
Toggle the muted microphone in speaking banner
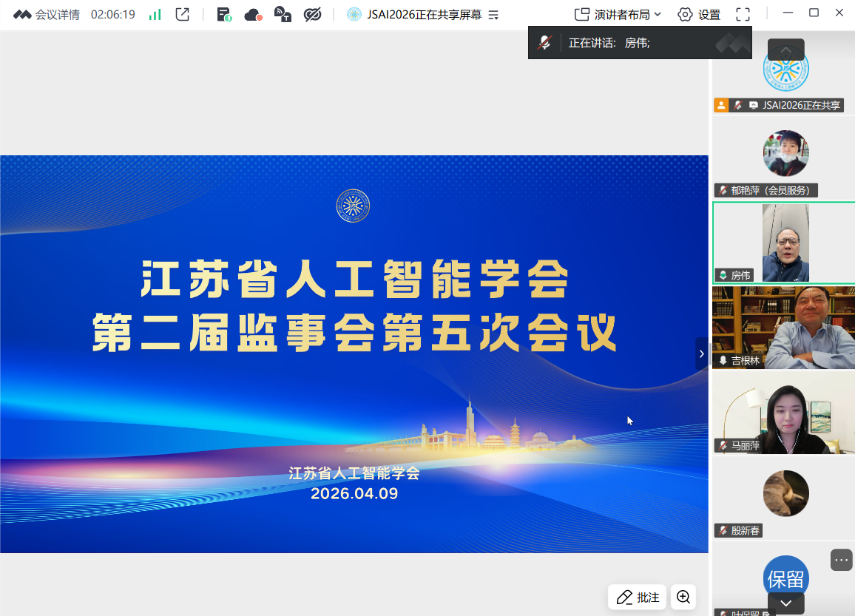coord(544,43)
